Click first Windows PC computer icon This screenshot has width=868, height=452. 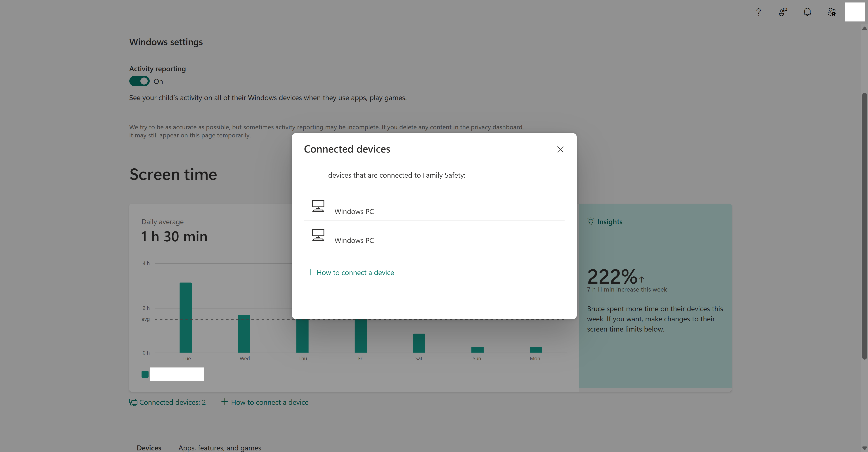pos(318,206)
